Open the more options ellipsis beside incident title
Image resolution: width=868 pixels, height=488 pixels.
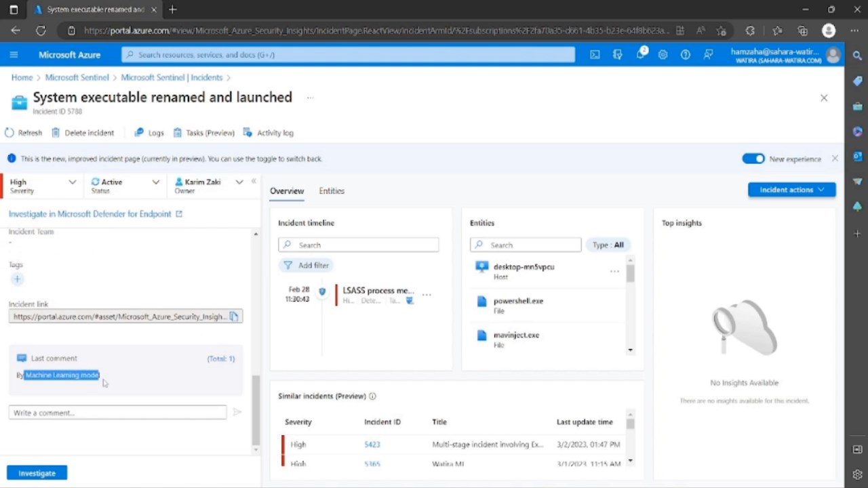(310, 98)
